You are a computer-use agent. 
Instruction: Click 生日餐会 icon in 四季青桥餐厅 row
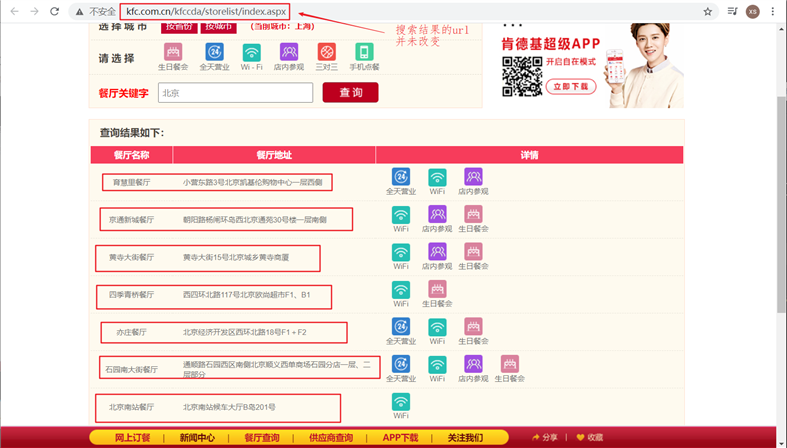[437, 289]
